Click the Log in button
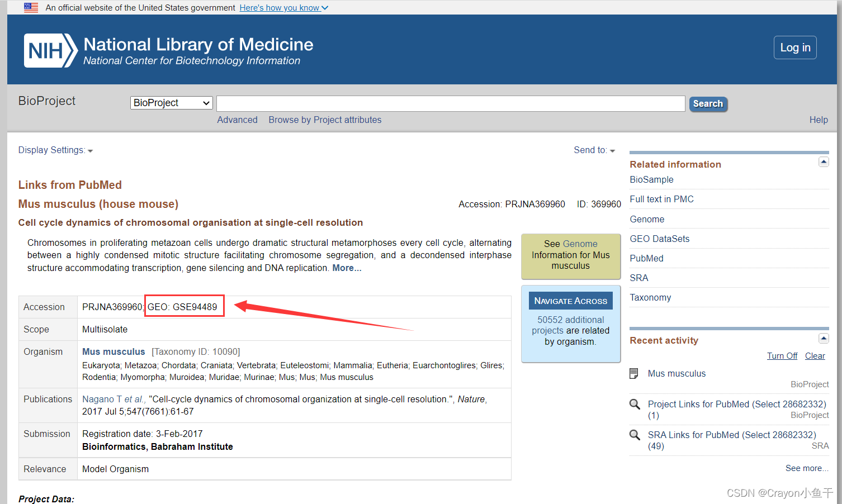Image resolution: width=842 pixels, height=504 pixels. (795, 47)
